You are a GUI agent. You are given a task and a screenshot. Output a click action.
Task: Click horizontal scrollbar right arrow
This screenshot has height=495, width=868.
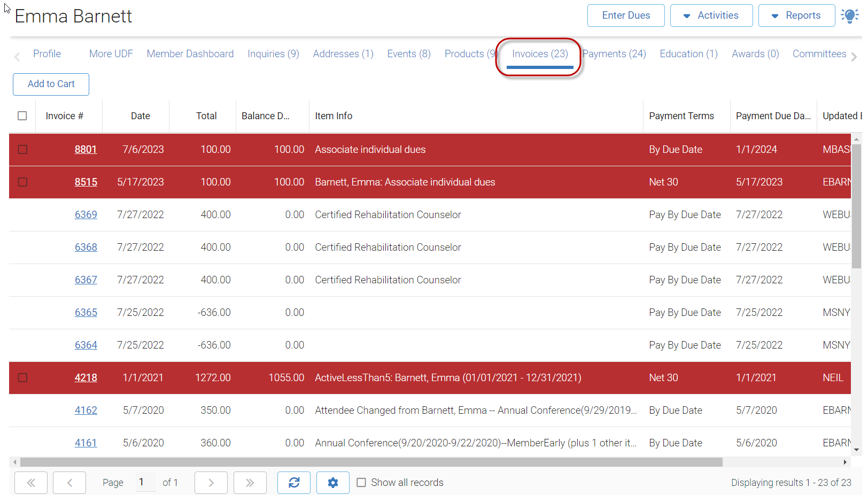tap(845, 462)
